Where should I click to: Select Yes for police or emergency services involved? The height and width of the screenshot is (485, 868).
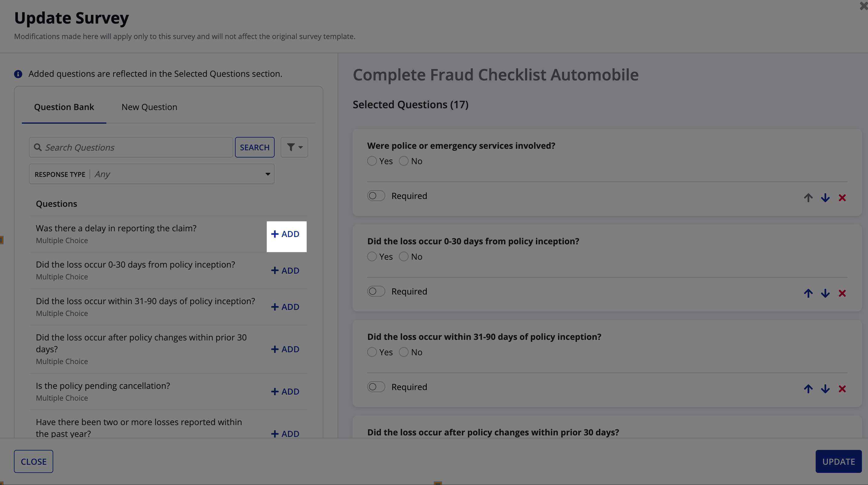(372, 161)
